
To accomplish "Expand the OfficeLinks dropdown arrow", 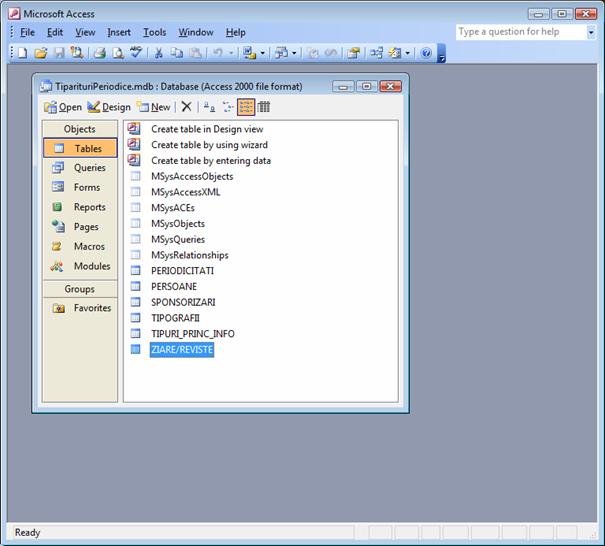I will [263, 52].
